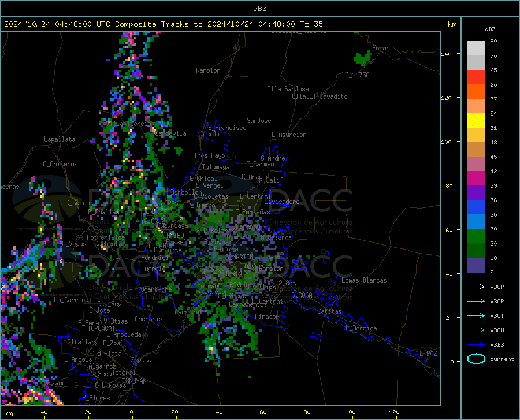Click the green VBCU arrow legend icon

point(476,330)
